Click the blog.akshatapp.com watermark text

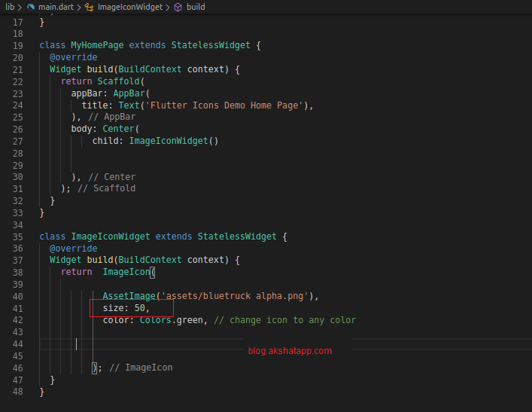click(290, 350)
